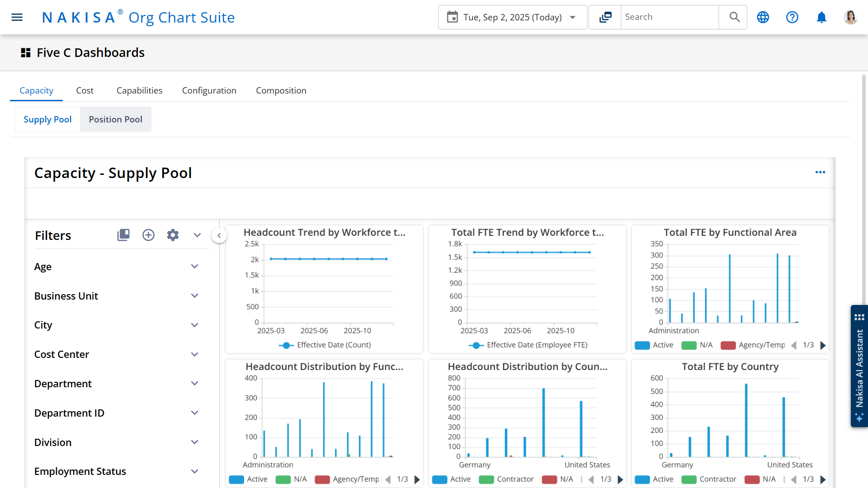Click the notifications bell icon
The height and width of the screenshot is (488, 868).
point(821,17)
